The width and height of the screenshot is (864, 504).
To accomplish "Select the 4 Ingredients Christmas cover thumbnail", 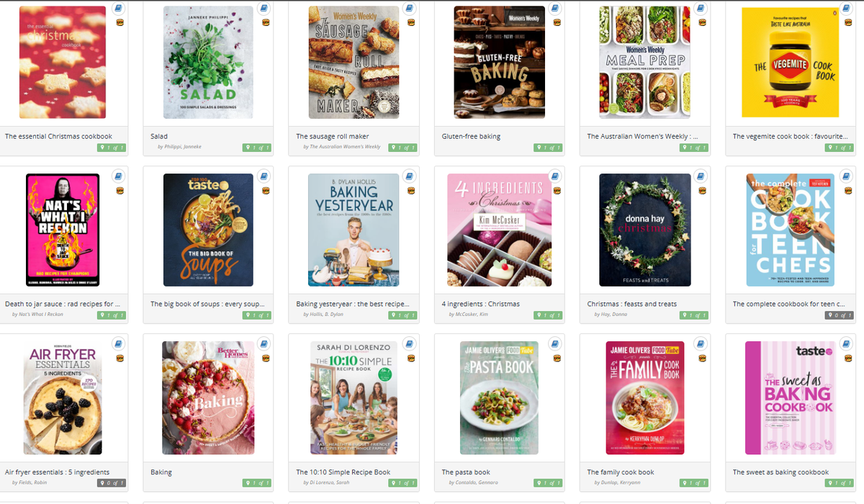I will [499, 230].
